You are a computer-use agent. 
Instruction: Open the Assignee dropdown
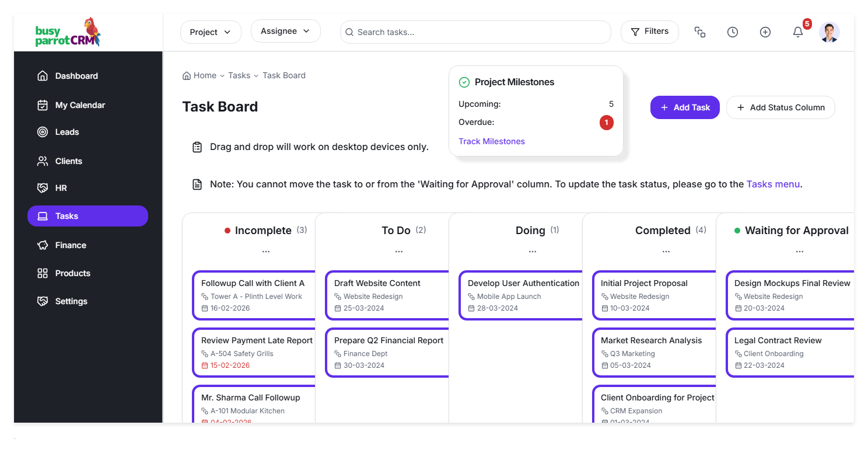[x=285, y=31]
